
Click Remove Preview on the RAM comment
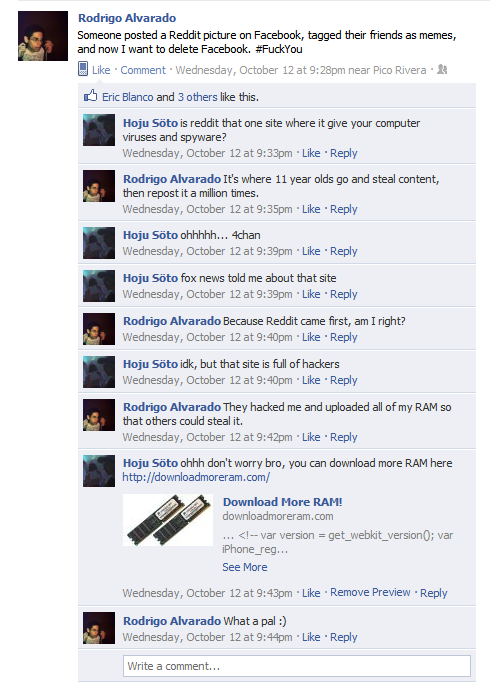click(x=370, y=592)
